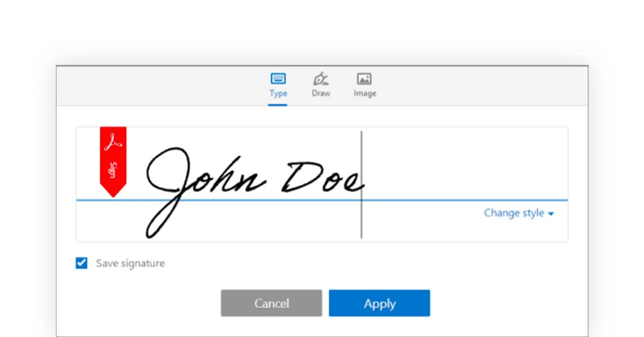Click the chevron next to Change style

pyautogui.click(x=552, y=213)
